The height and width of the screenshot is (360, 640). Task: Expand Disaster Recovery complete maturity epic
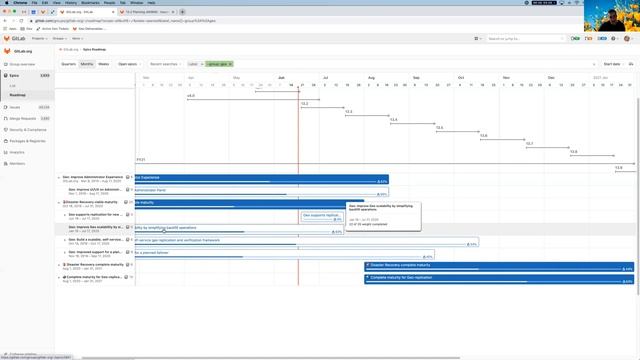coord(58,265)
